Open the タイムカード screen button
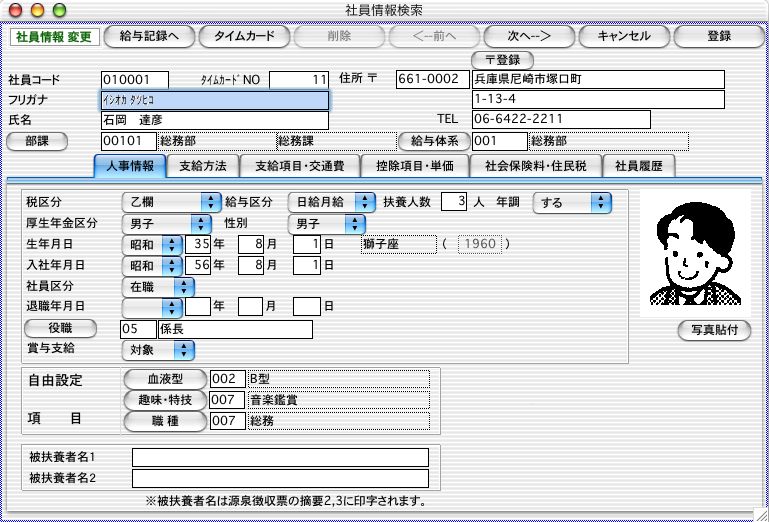The height and width of the screenshot is (522, 769). coord(243,36)
